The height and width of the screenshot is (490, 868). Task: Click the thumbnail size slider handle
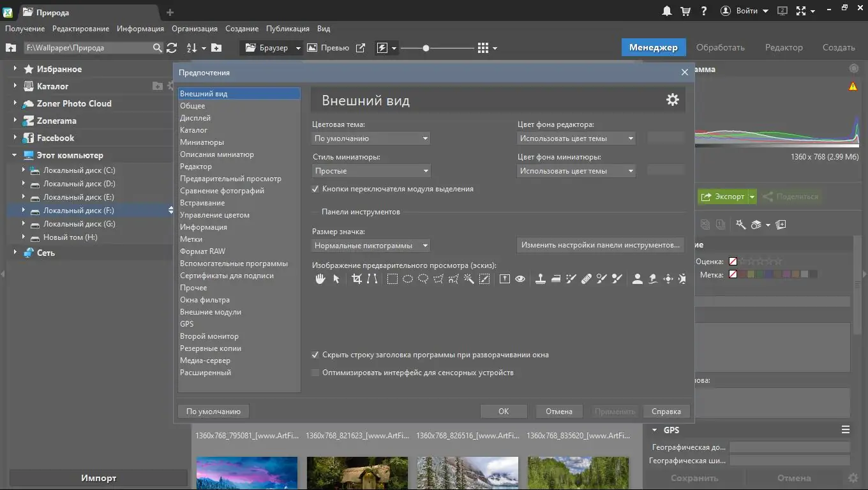pos(426,48)
